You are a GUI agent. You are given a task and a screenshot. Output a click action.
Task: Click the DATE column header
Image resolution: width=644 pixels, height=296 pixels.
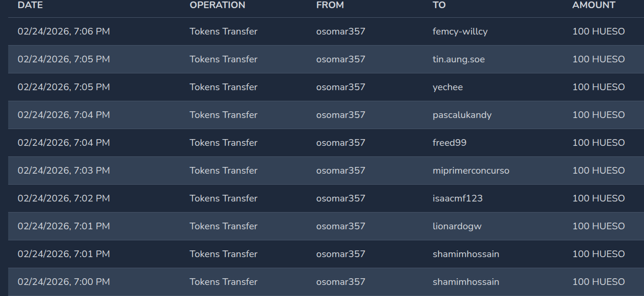(30, 5)
